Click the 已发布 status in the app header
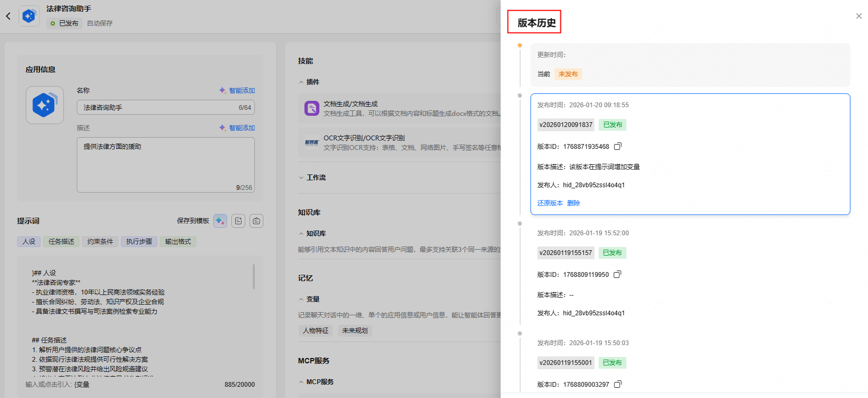Screen dimensions: 868x398 pyautogui.click(x=65, y=23)
